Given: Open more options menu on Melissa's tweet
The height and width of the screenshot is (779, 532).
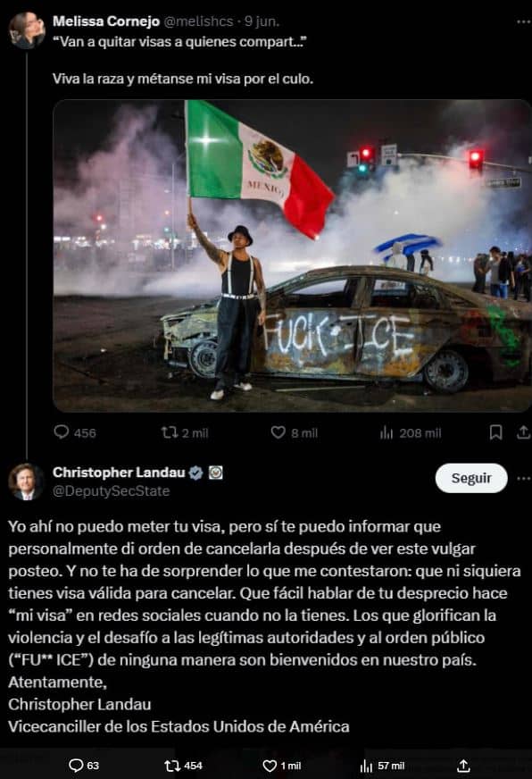Looking at the screenshot, I should [523, 21].
